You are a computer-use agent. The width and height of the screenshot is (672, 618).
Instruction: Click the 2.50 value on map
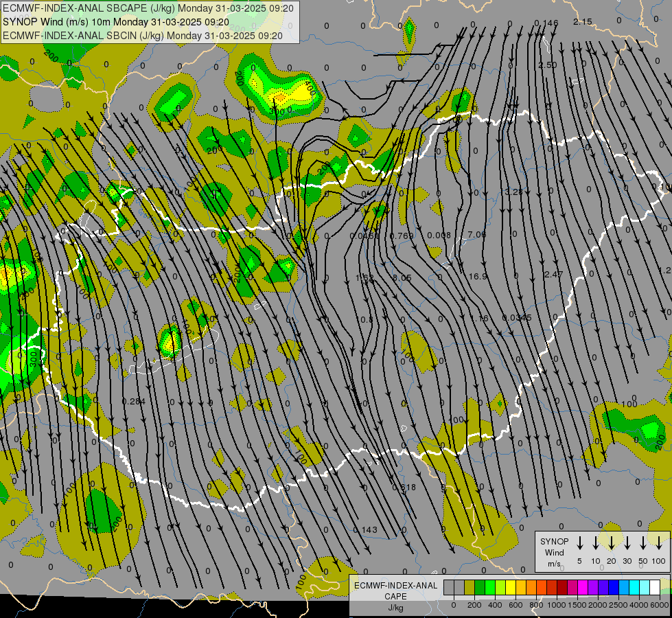click(x=548, y=65)
